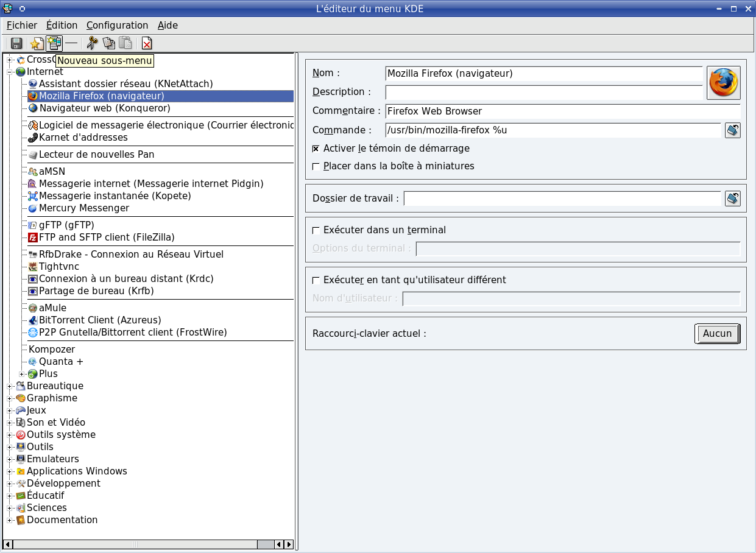756x553 pixels.
Task: Open the Configuration menu
Action: pos(118,25)
